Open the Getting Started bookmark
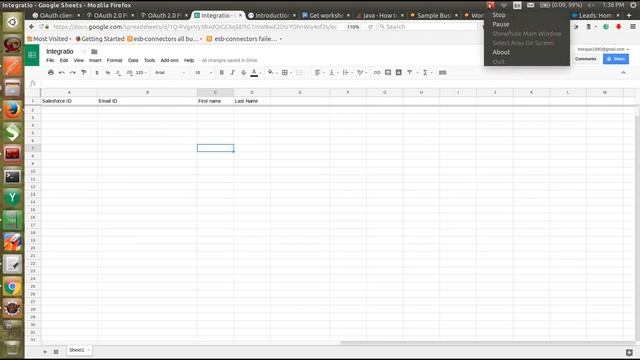640x360 pixels. (100, 39)
